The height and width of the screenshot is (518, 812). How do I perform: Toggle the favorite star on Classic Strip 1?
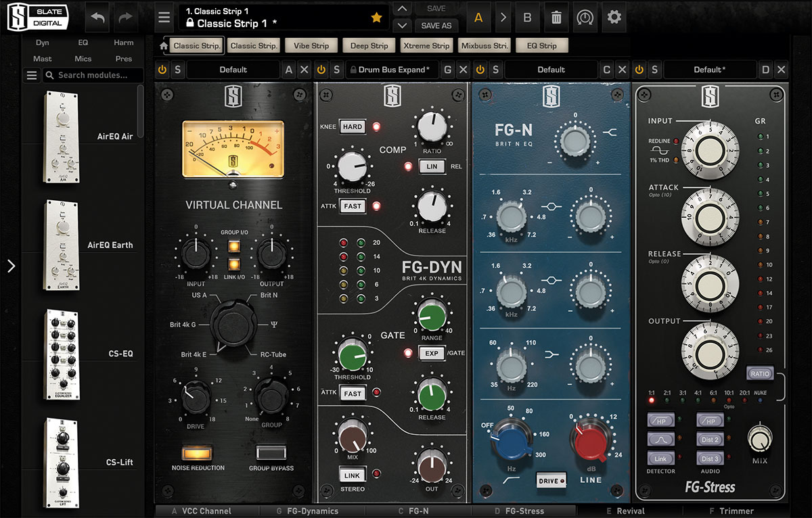click(x=377, y=18)
